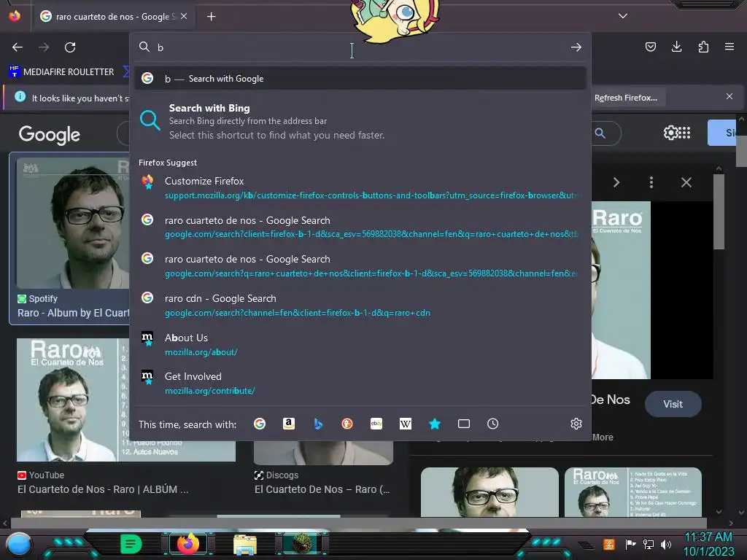Search this time with DuckDuckGo icon
This screenshot has height=560, width=747.
(x=347, y=424)
